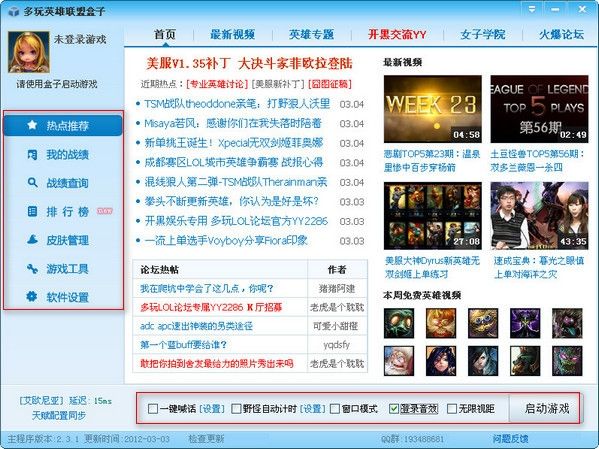599x449 pixels.
Task: Open forum post 多玩LOL论坛专属YY2286
Action: [211, 307]
